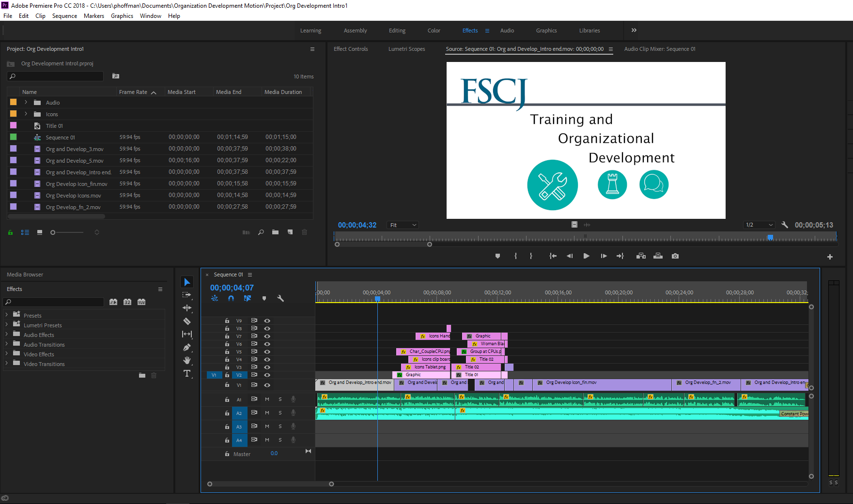Select the Type tool
The height and width of the screenshot is (504, 853).
[187, 373]
